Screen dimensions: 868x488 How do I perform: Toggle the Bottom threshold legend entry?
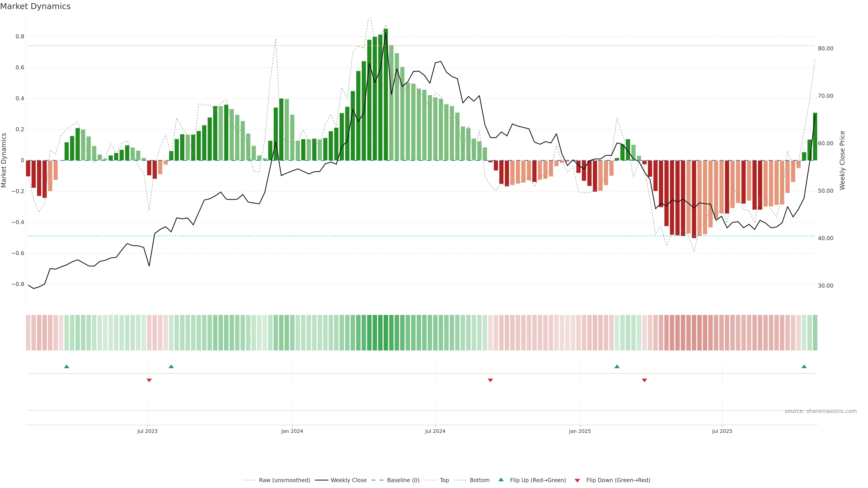tap(479, 480)
